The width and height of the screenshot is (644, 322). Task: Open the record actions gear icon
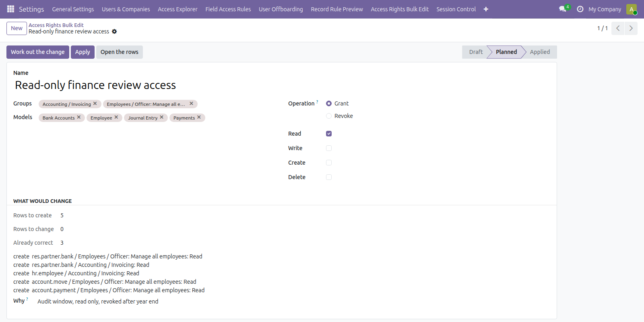tap(114, 31)
